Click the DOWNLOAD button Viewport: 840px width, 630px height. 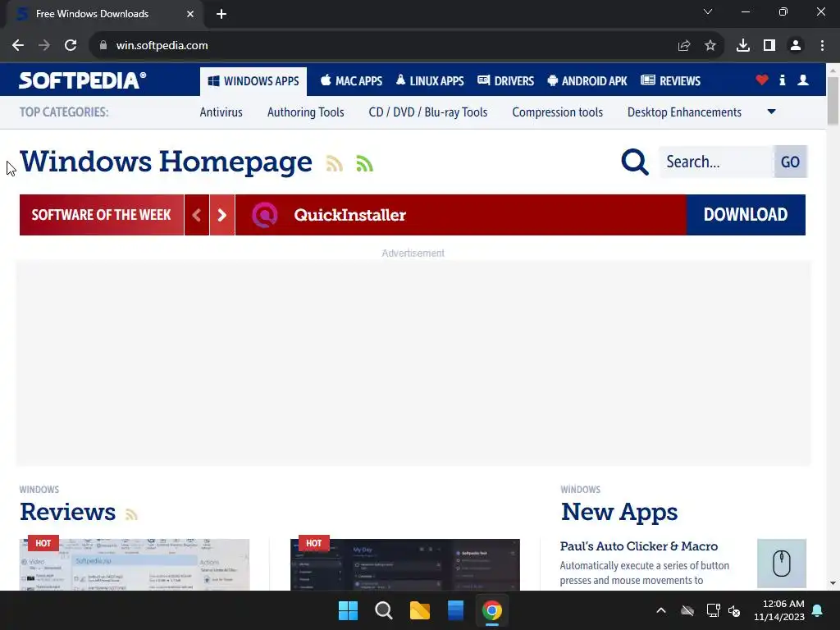pos(746,215)
